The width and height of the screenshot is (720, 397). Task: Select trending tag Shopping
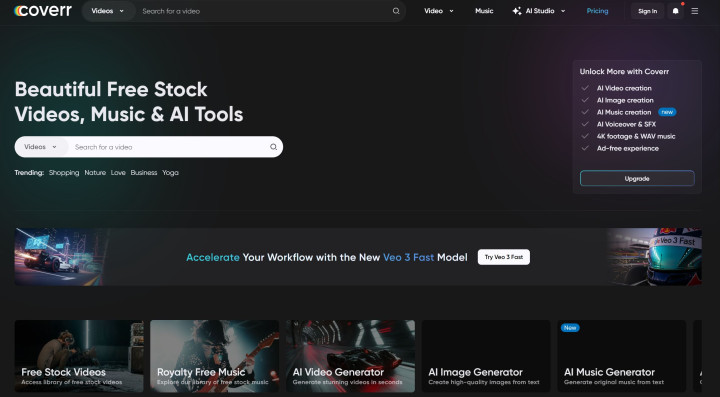tap(64, 173)
